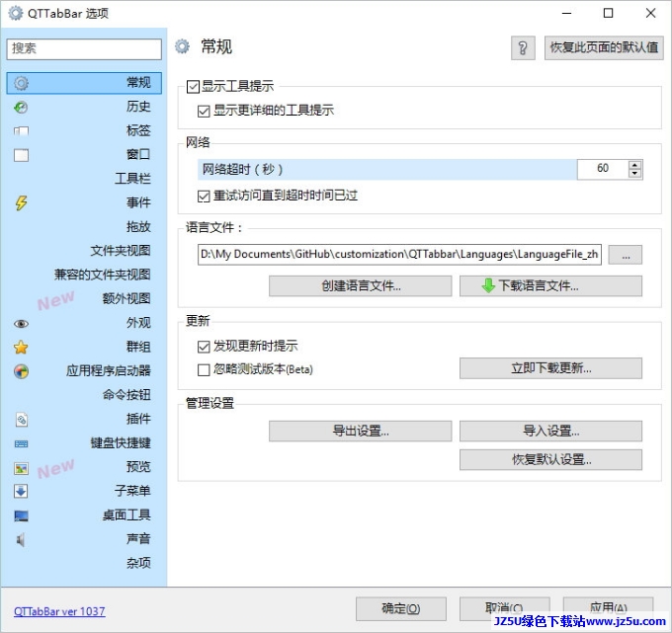Open the 拖放 settings page

(138, 226)
